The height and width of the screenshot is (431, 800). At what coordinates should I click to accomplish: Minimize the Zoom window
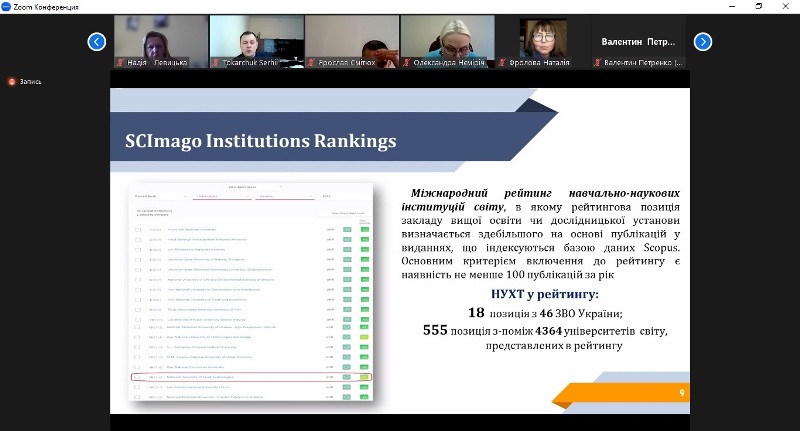pyautogui.click(x=732, y=7)
